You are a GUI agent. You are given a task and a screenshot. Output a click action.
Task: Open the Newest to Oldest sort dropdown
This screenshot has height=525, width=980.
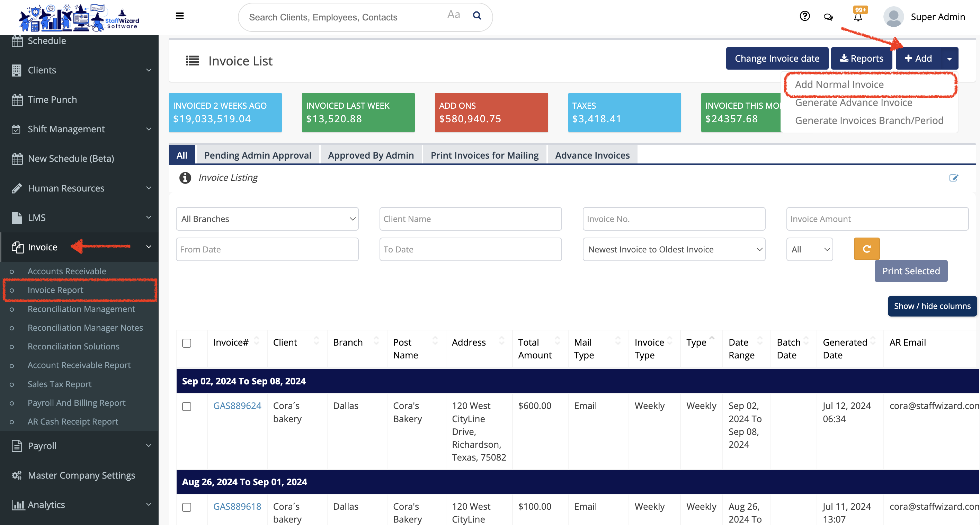click(x=674, y=249)
